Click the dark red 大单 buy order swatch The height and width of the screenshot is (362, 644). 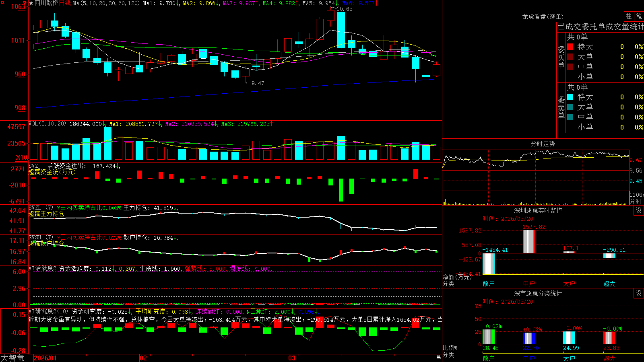click(x=570, y=57)
